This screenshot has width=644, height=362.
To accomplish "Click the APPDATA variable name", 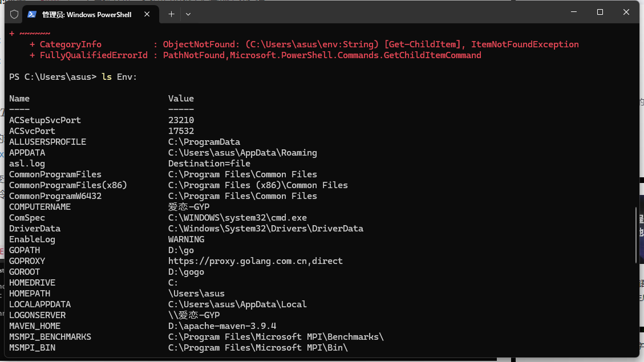I will click(27, 153).
